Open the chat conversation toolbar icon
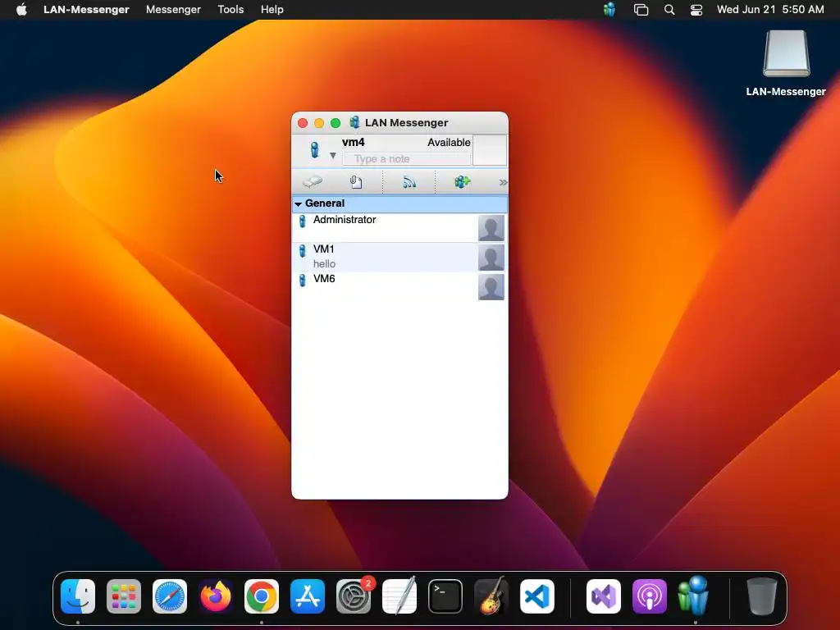Image resolution: width=840 pixels, height=630 pixels. coord(313,182)
